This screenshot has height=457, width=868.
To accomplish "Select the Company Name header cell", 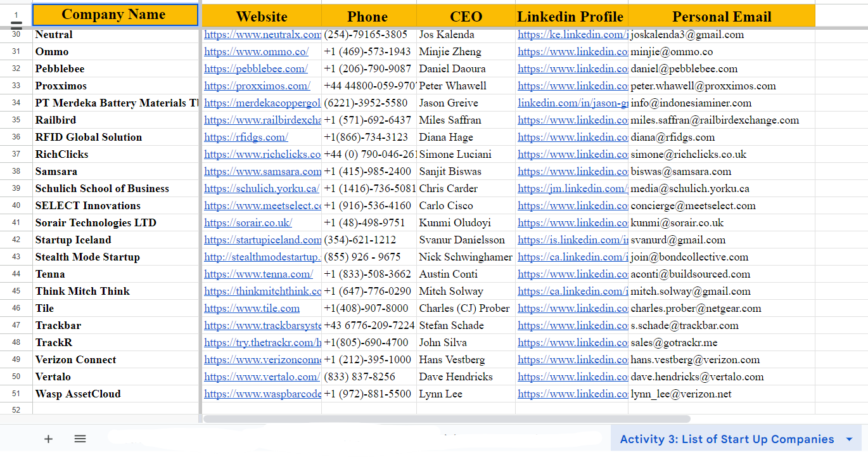I will 115,15.
